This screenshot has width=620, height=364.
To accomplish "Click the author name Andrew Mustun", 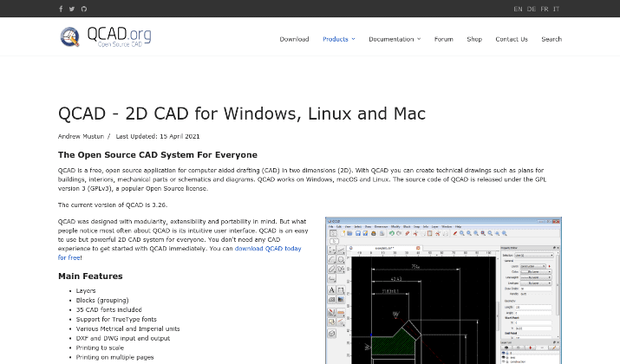I will [x=81, y=136].
